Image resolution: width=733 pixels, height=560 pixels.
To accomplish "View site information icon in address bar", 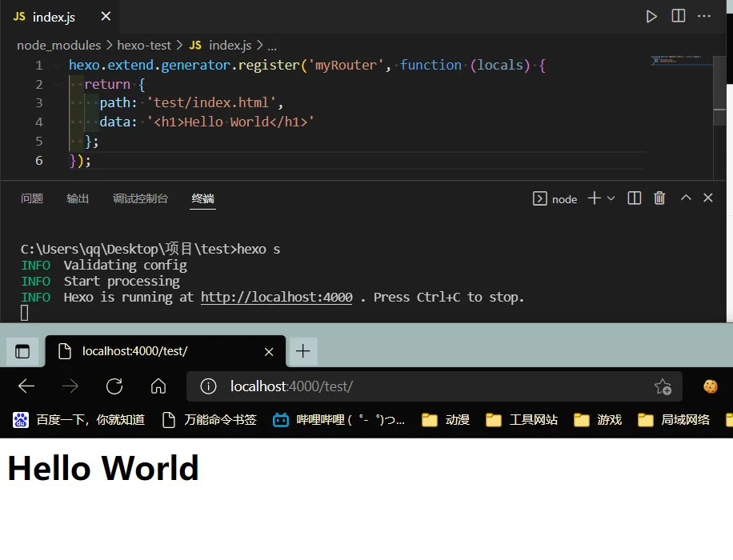I will click(209, 386).
